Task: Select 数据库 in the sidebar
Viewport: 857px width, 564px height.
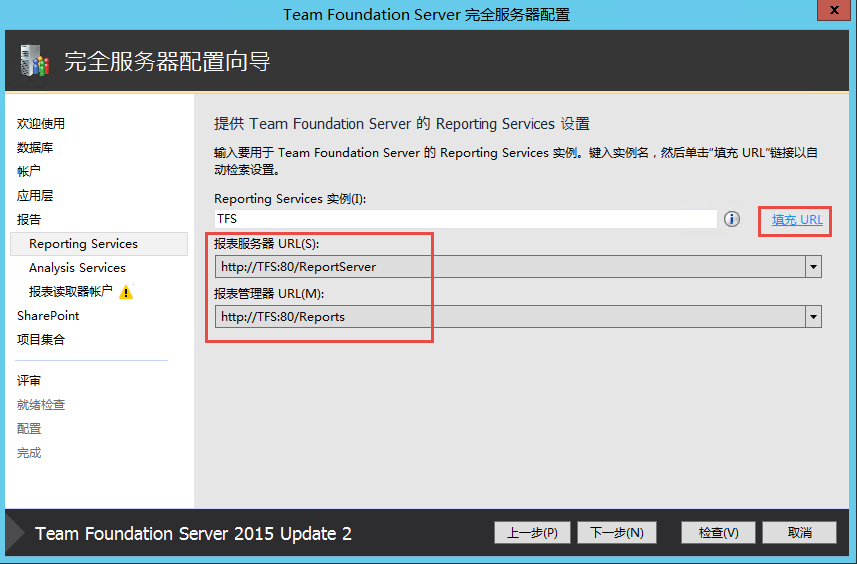Action: click(x=35, y=148)
